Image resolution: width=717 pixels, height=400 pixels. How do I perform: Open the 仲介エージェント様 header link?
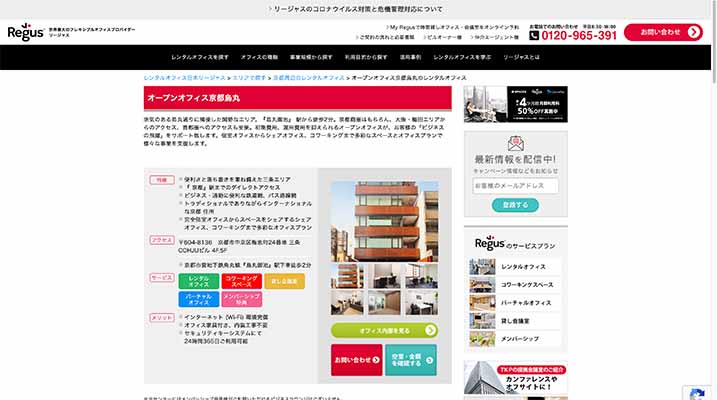coord(494,37)
